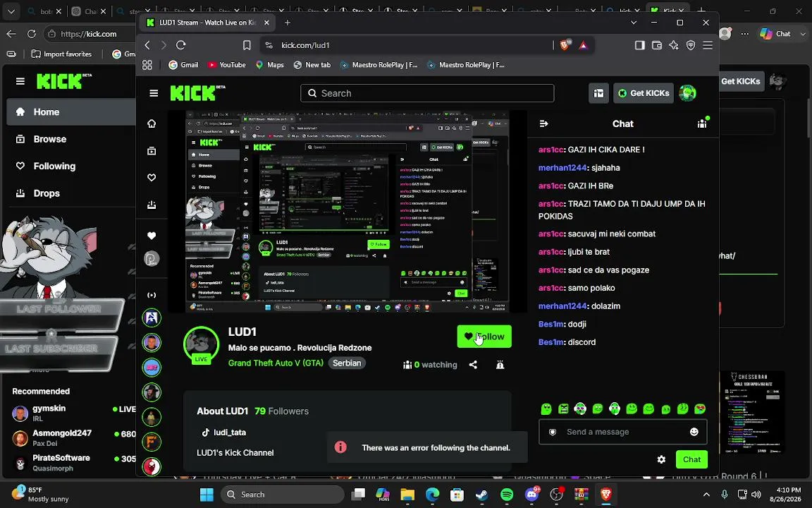Open the Brave VPN shield icon

click(x=691, y=46)
